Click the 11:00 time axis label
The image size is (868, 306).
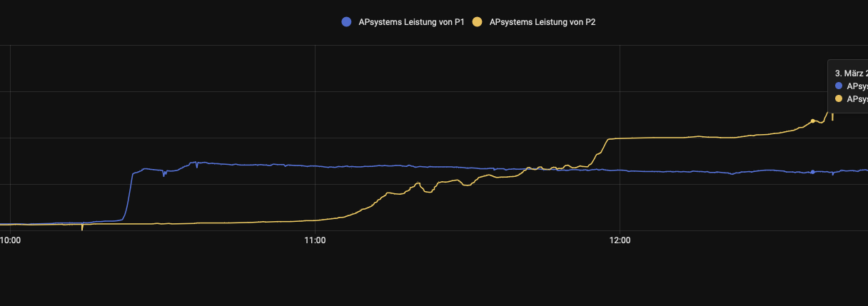(x=315, y=240)
